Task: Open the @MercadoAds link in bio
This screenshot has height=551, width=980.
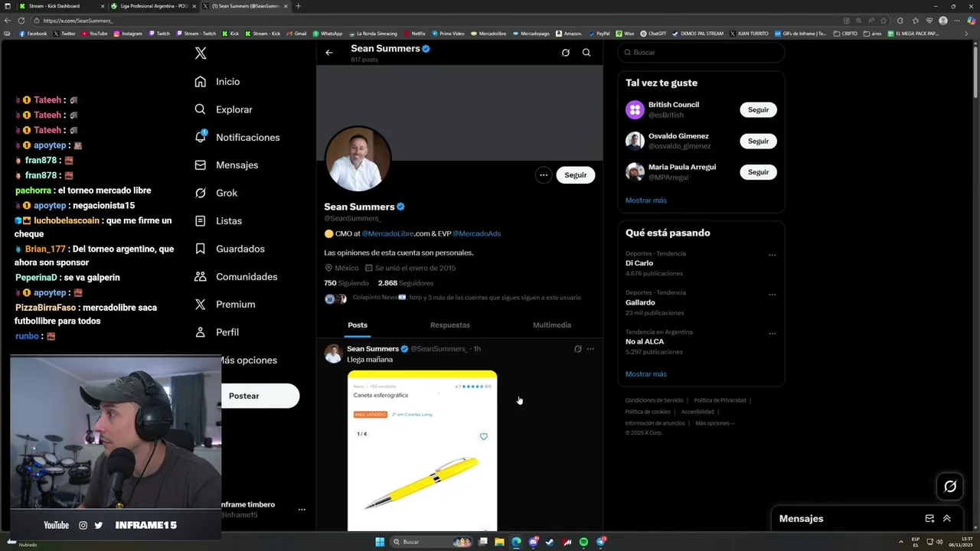Action: (476, 233)
